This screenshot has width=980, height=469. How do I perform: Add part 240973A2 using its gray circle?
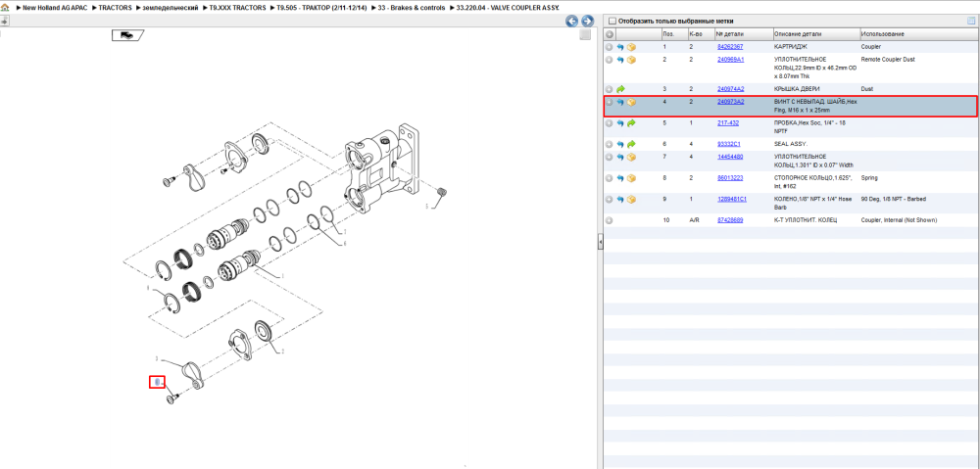click(x=610, y=102)
